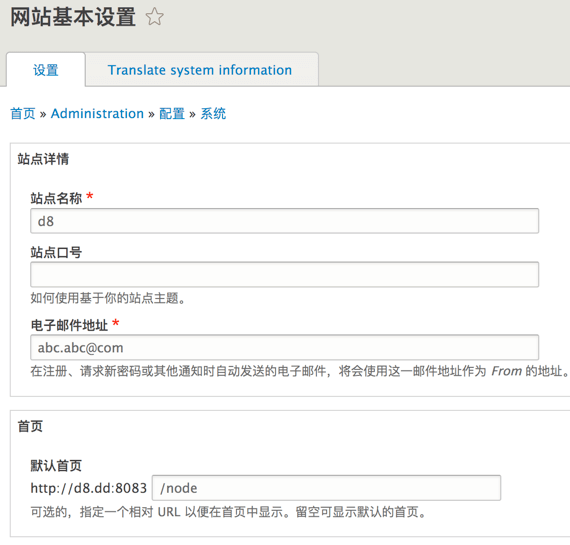570x545 pixels.
Task: Open the Administration breadcrumb link
Action: [x=97, y=113]
